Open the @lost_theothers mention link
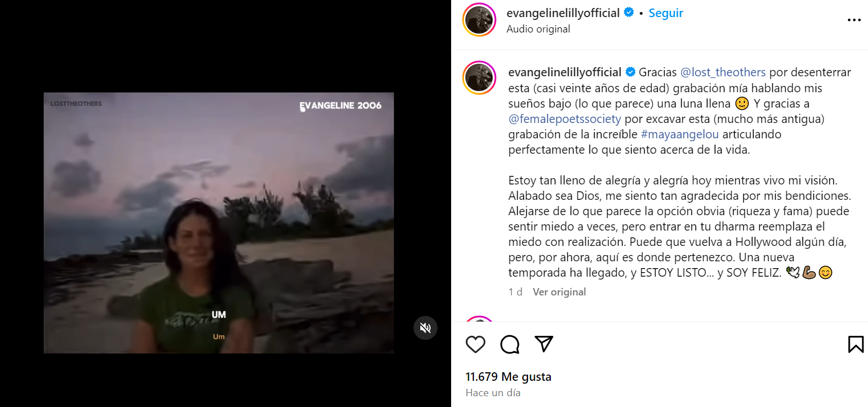 pyautogui.click(x=723, y=72)
